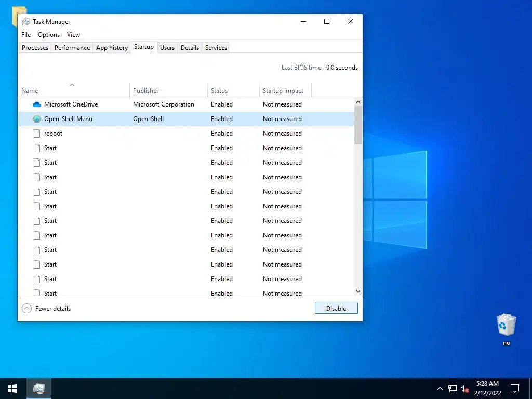Minimize the Task Manager window

point(303,21)
